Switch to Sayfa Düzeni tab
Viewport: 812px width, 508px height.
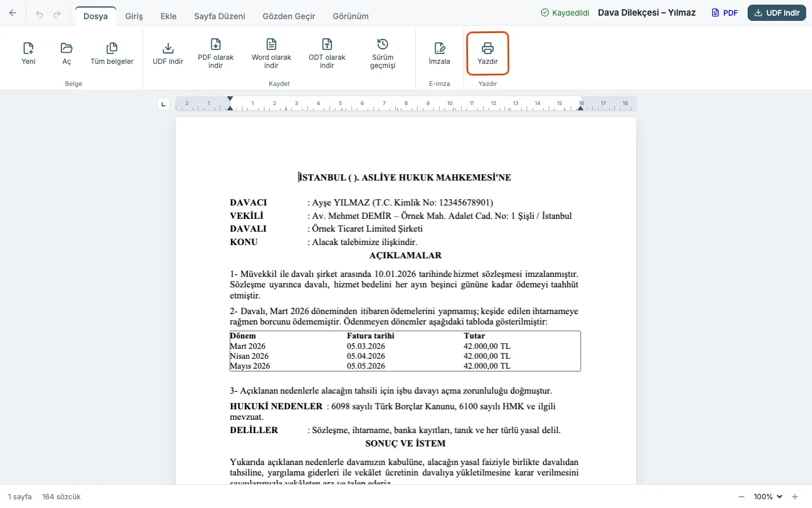(220, 16)
